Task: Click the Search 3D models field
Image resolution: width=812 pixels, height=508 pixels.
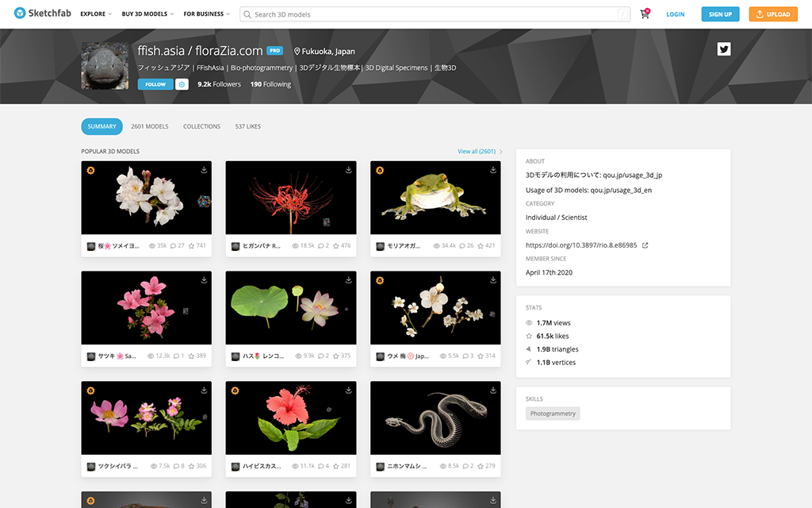Action: [x=428, y=14]
